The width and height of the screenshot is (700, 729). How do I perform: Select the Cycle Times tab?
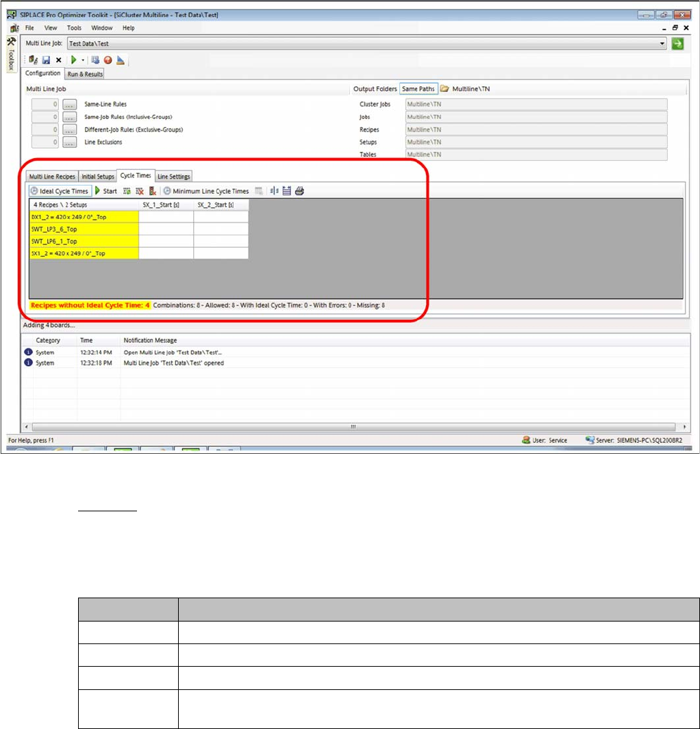tap(136, 176)
